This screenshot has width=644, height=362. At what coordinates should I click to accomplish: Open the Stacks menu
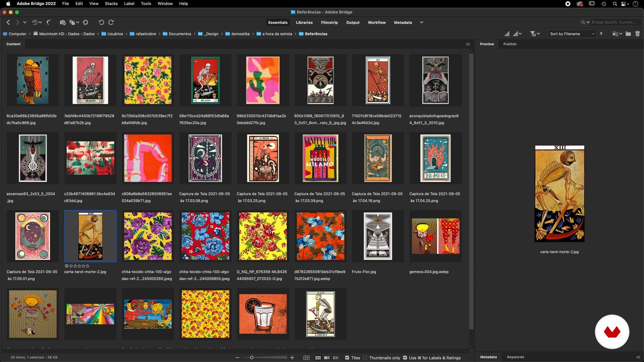111,4
